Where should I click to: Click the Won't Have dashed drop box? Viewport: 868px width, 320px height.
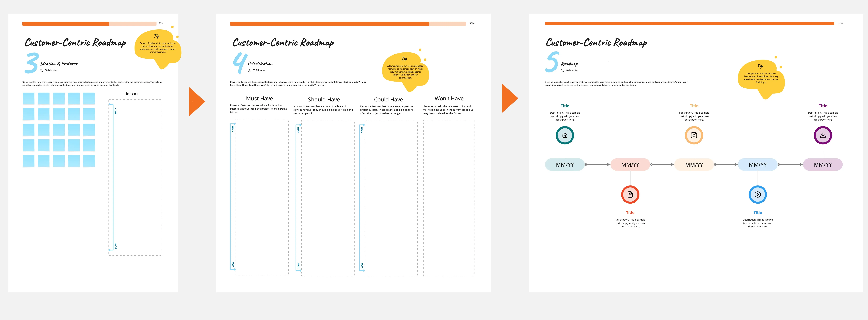[449, 198]
